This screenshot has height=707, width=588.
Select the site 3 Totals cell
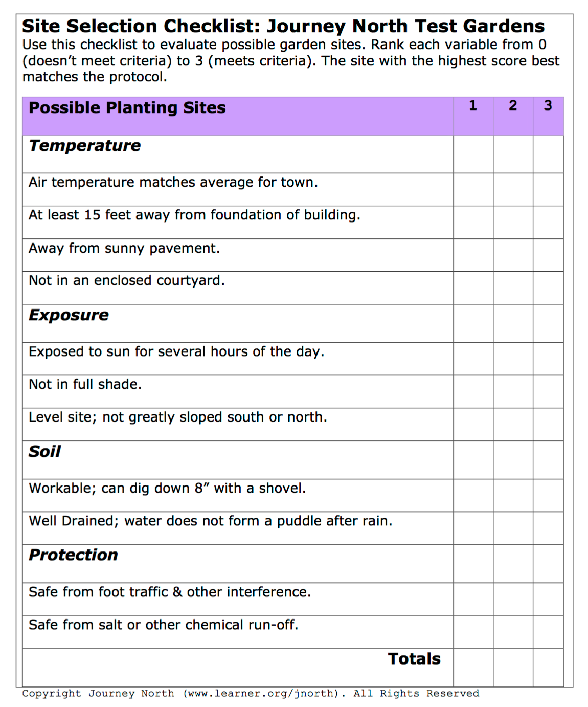548,667
